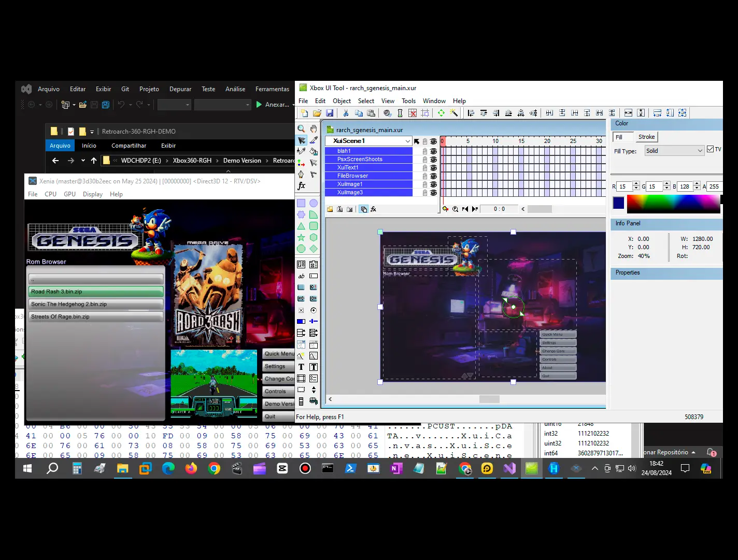This screenshot has height=560, width=738.
Task: Open the Object menu in Xbox UI Tool
Action: pyautogui.click(x=342, y=100)
